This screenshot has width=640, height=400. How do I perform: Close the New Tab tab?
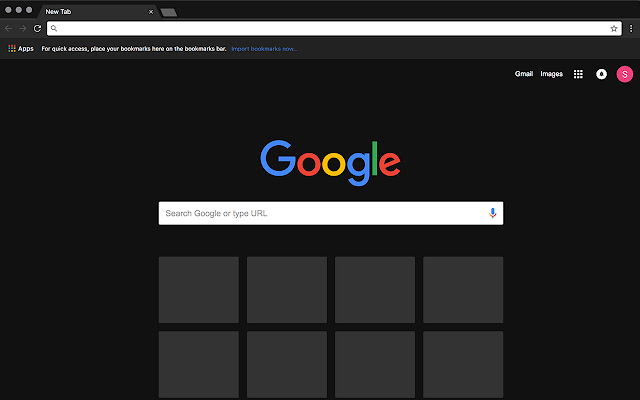point(151,12)
